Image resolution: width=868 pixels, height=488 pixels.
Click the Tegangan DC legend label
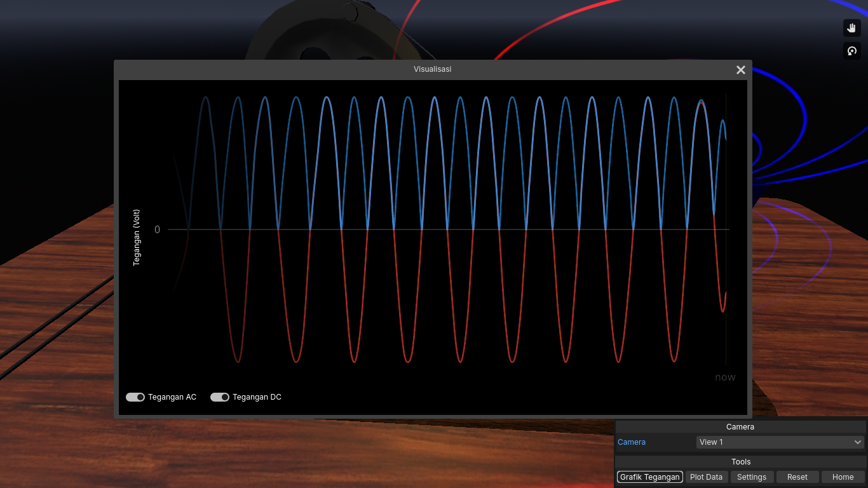(257, 397)
